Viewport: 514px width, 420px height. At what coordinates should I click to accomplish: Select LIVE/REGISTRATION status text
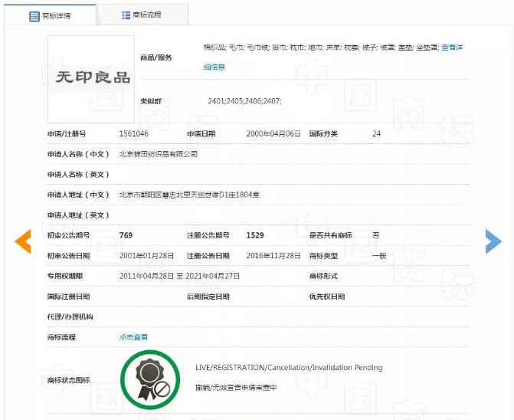[289, 368]
